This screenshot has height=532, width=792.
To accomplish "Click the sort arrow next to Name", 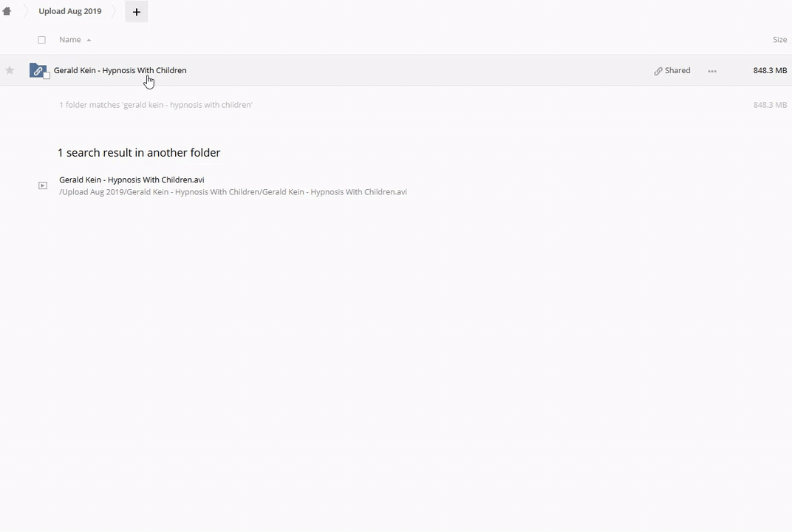I will (89, 40).
